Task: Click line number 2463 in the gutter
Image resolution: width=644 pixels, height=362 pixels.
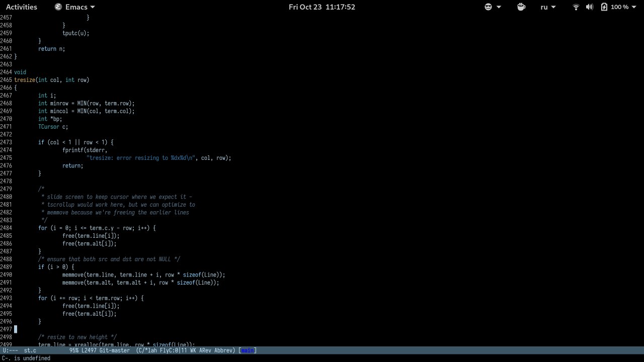Action: tap(6, 64)
